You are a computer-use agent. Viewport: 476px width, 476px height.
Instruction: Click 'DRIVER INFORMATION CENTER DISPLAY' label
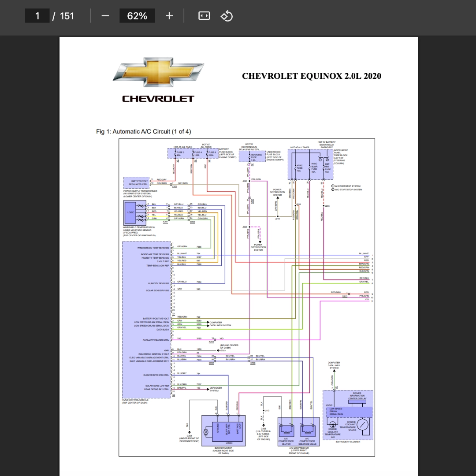pos(357,396)
